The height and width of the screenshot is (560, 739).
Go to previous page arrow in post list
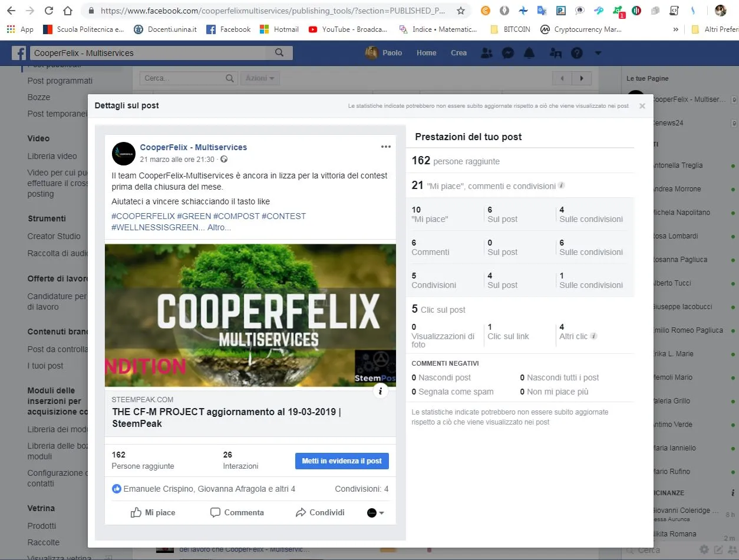pos(562,78)
